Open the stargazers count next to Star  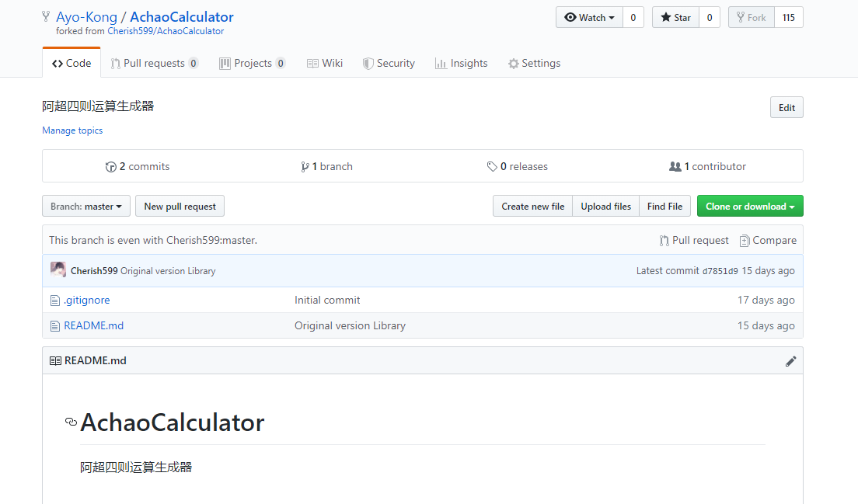(709, 18)
